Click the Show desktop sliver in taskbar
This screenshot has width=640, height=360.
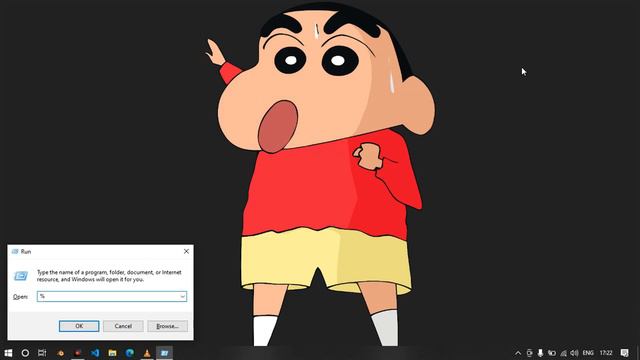(638, 353)
